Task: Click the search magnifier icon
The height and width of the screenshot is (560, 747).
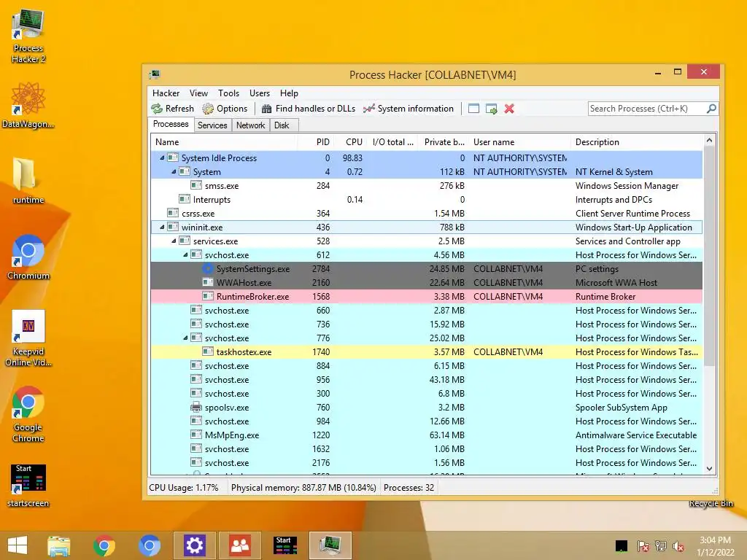Action: click(x=711, y=109)
